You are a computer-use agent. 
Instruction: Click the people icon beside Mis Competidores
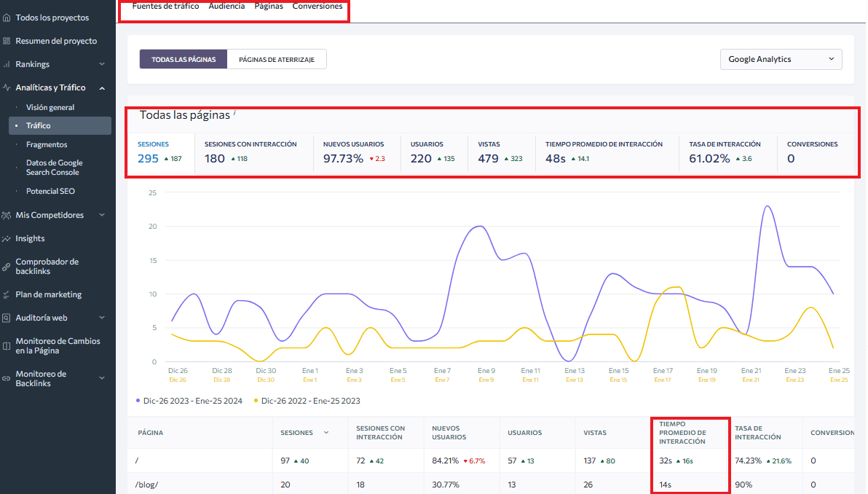click(7, 215)
